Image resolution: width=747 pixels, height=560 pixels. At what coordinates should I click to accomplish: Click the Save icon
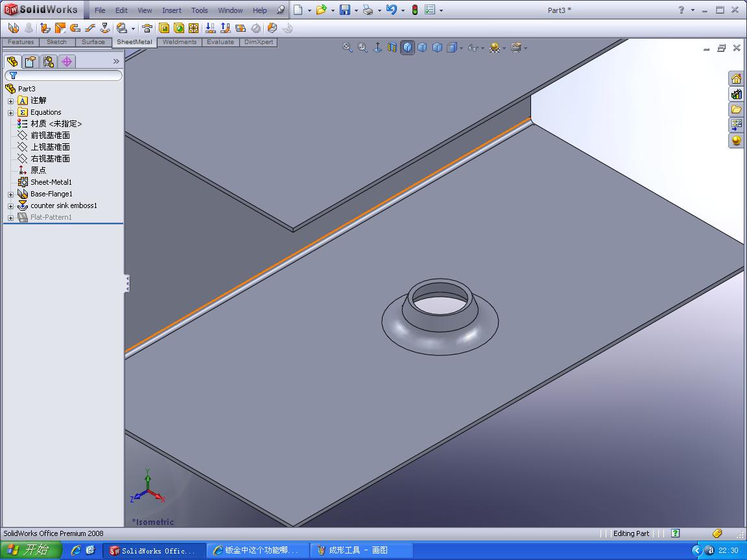(345, 10)
